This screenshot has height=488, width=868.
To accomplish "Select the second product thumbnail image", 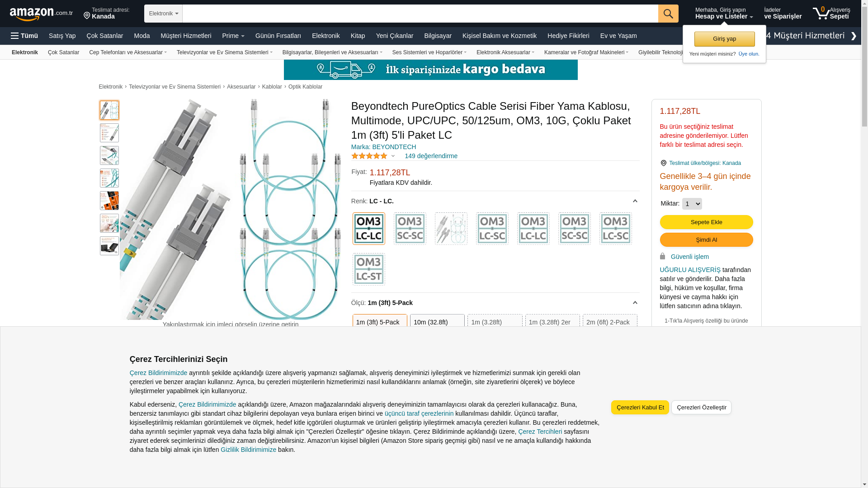I will tap(109, 133).
